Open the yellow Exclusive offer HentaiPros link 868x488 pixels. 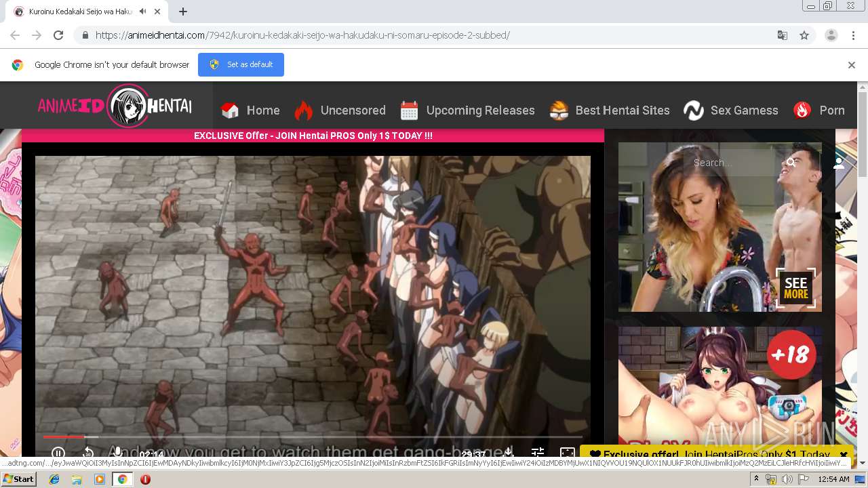[x=709, y=455]
